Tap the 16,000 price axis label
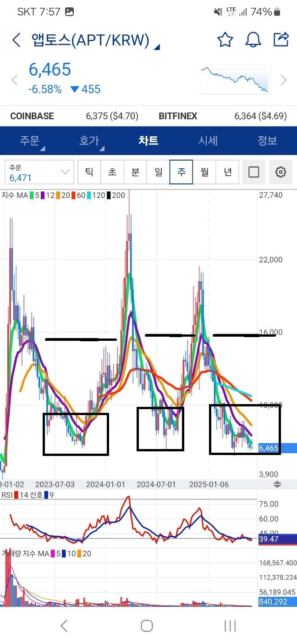This screenshot has width=297, height=644. tap(271, 332)
